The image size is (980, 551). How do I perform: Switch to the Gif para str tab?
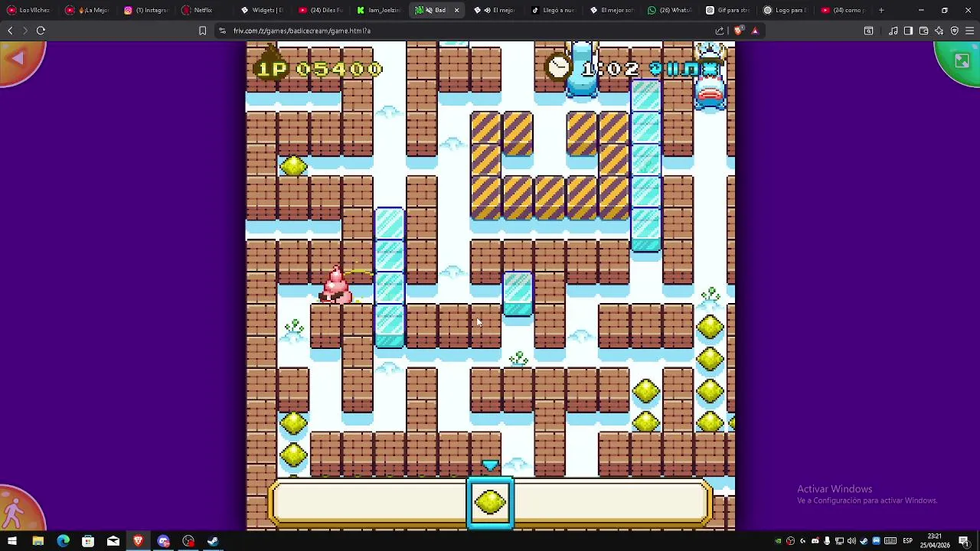(x=728, y=10)
